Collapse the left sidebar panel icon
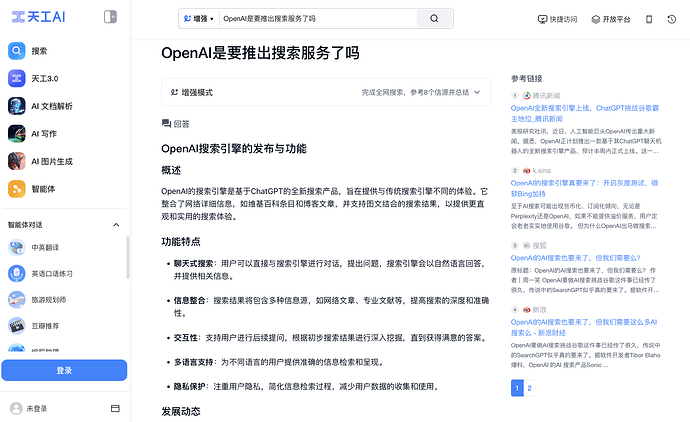690x422 pixels. tap(110, 17)
